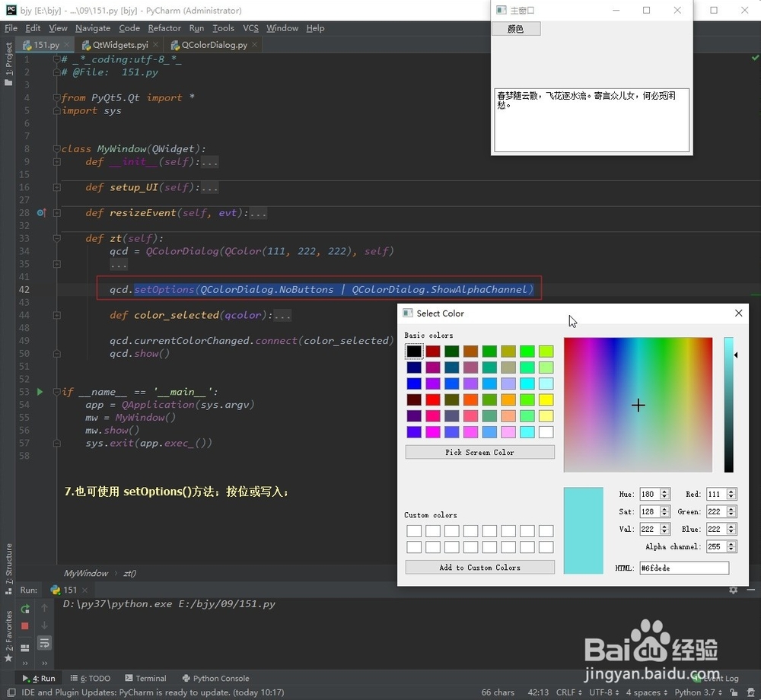Click the PyCharm update notification text
The image size is (761, 700).
[153, 692]
